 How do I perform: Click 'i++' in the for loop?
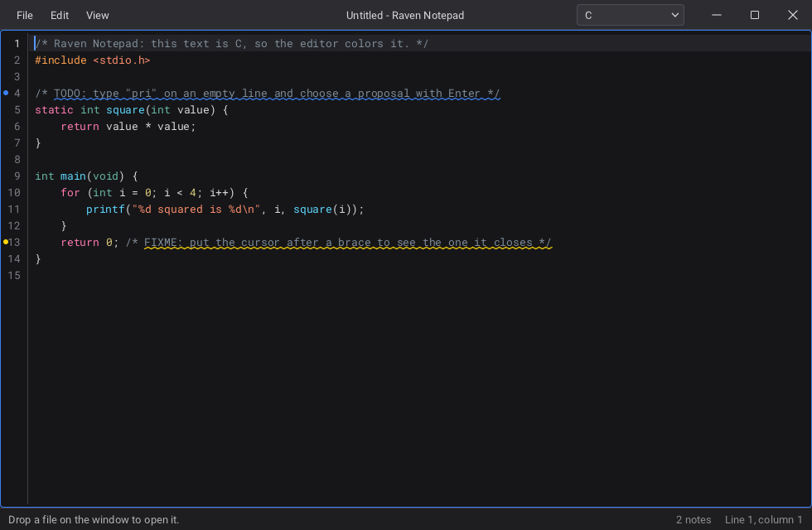[219, 192]
